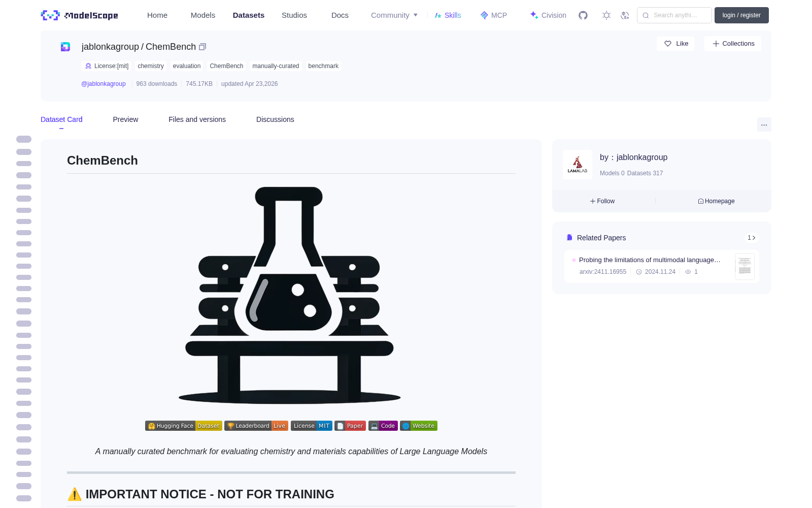812x508 pixels.
Task: Click the License:[mit] tag
Action: 107,66
